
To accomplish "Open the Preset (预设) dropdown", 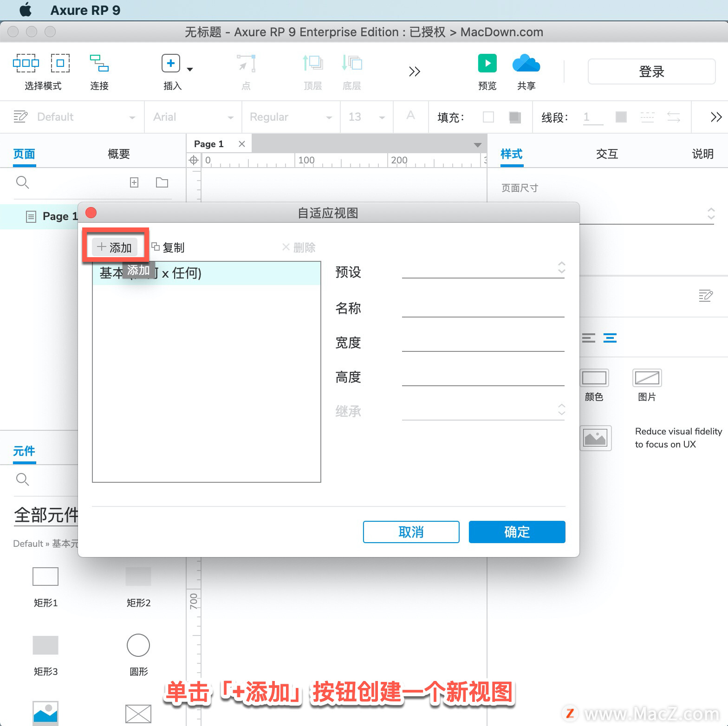I will click(483, 269).
